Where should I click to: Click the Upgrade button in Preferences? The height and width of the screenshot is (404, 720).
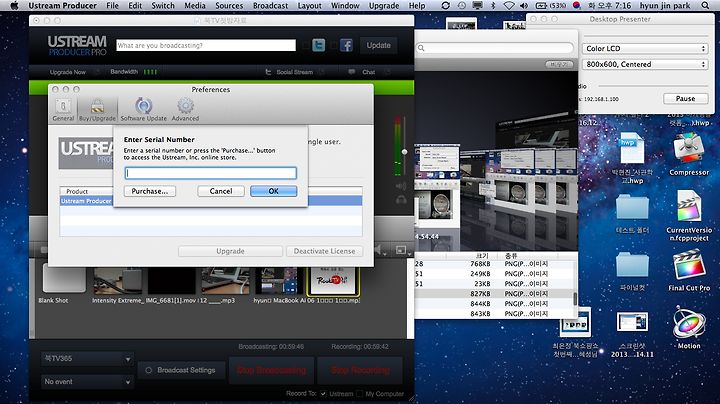(x=230, y=251)
